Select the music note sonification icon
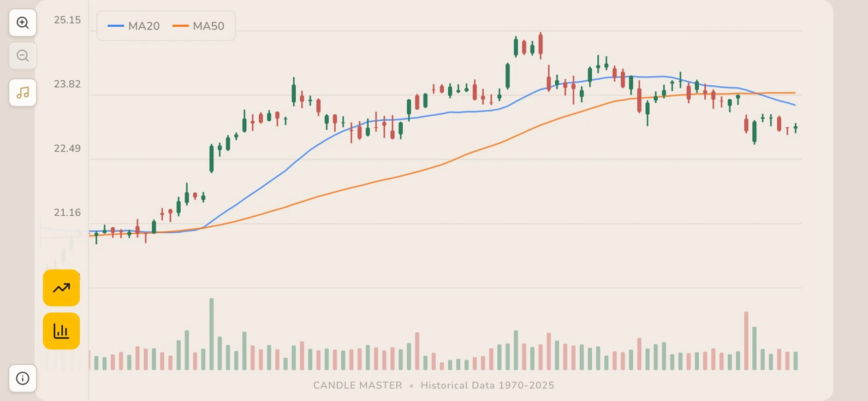This screenshot has height=401, width=868. click(x=22, y=93)
